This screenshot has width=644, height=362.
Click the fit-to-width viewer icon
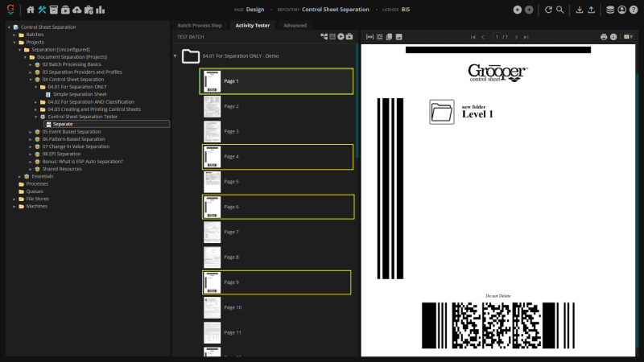tap(369, 37)
